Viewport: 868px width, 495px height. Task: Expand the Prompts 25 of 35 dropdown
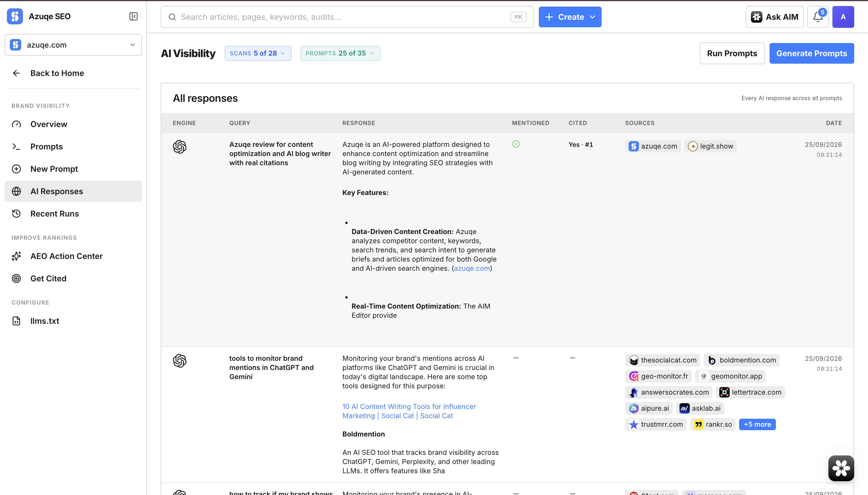tap(340, 53)
